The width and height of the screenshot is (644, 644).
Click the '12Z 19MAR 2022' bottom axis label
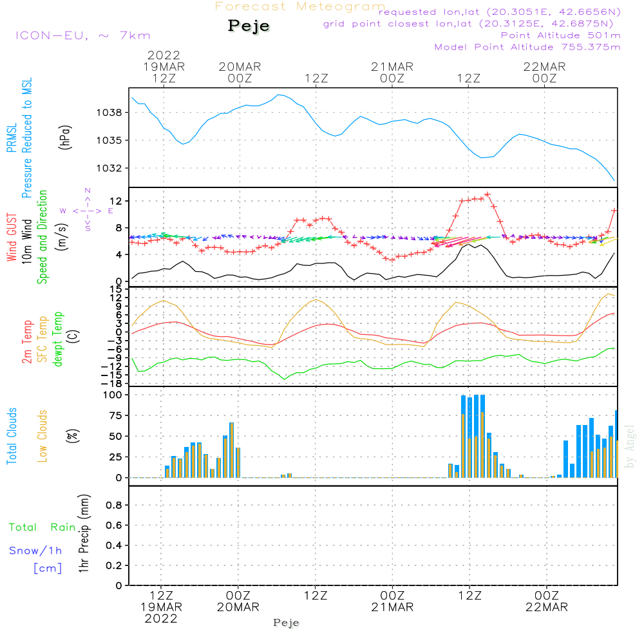coord(161,607)
